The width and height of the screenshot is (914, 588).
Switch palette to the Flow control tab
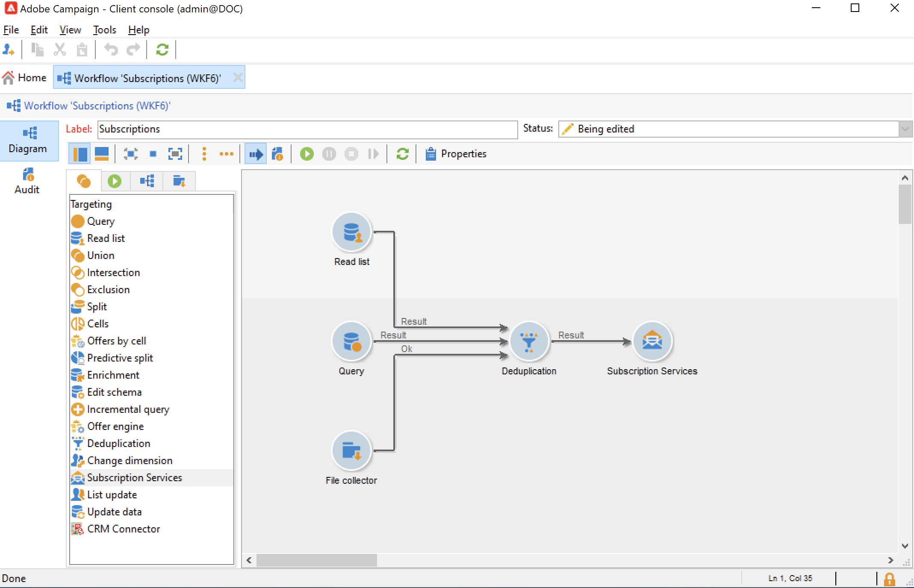(115, 181)
